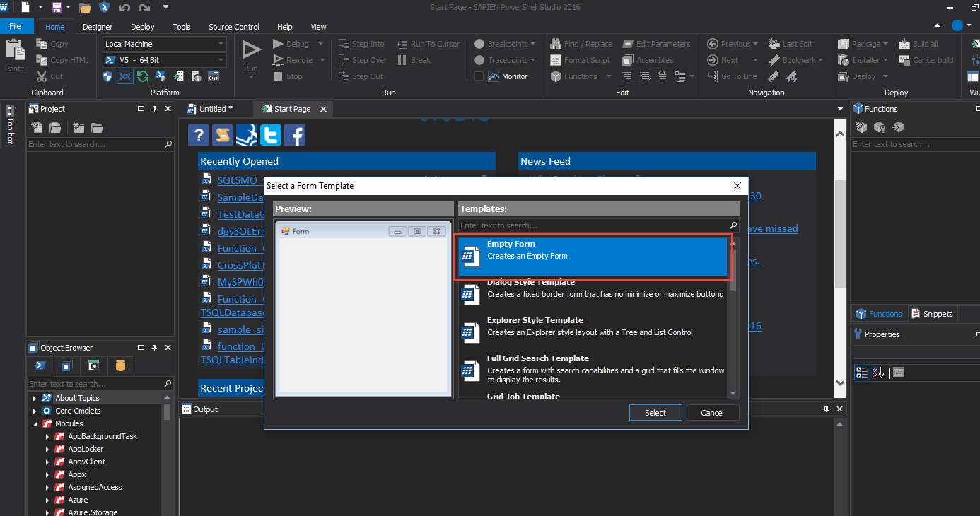980x516 pixels.
Task: Click the Facebook icon on Start Page
Action: [x=295, y=135]
